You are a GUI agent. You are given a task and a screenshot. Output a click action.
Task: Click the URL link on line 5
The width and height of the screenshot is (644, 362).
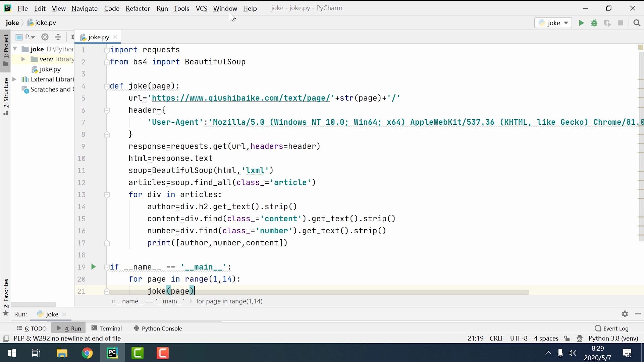[241, 98]
